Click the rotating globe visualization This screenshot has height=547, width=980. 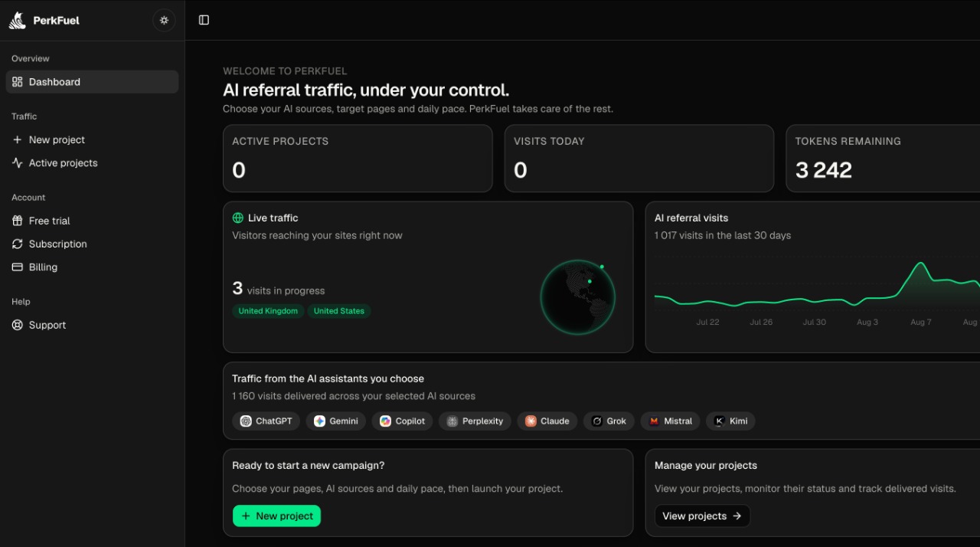coord(578,297)
